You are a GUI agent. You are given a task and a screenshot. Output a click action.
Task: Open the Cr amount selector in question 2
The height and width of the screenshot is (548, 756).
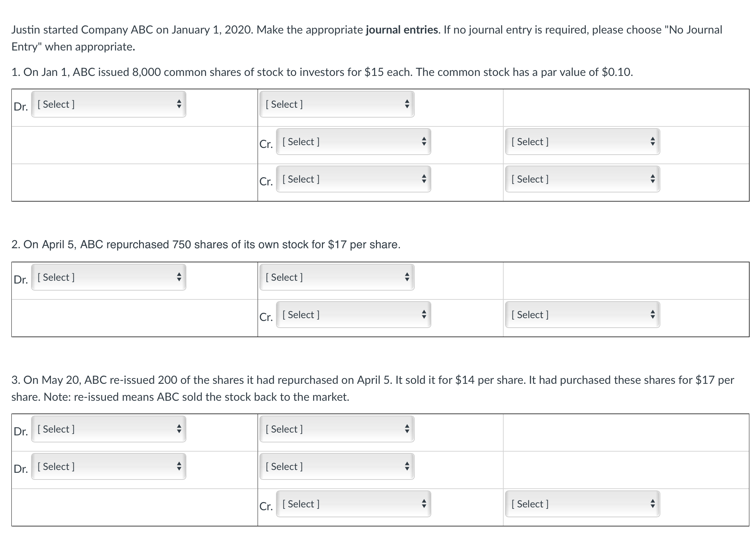click(582, 315)
